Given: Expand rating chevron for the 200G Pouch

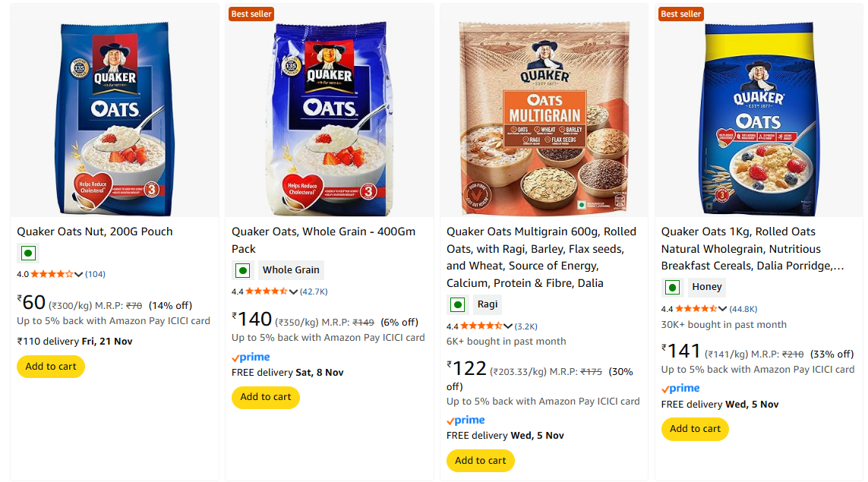Looking at the screenshot, I should [79, 274].
